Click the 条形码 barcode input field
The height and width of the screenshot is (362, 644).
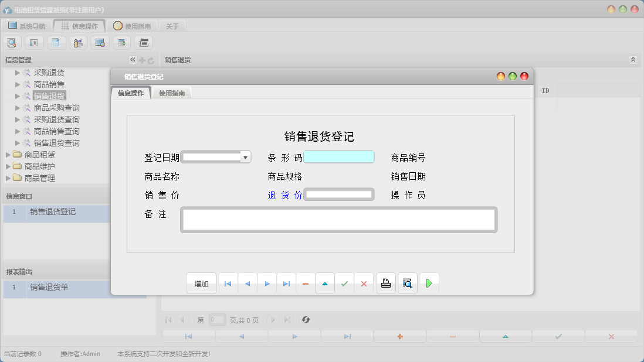click(x=338, y=157)
